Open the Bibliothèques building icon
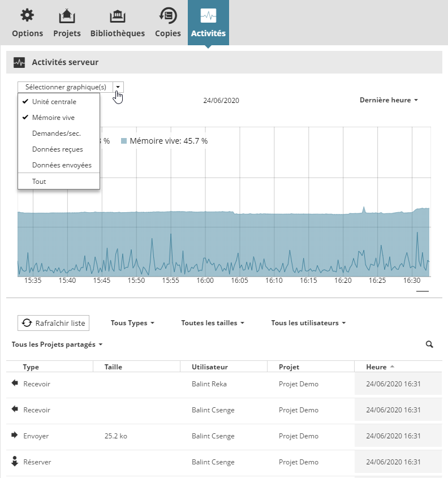The width and height of the screenshot is (448, 478). tap(117, 16)
